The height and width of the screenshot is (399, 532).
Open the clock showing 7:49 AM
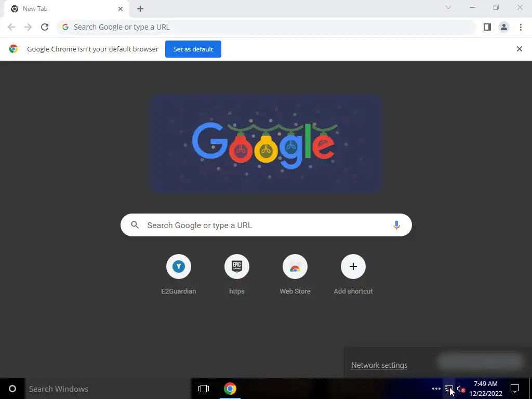(x=486, y=389)
